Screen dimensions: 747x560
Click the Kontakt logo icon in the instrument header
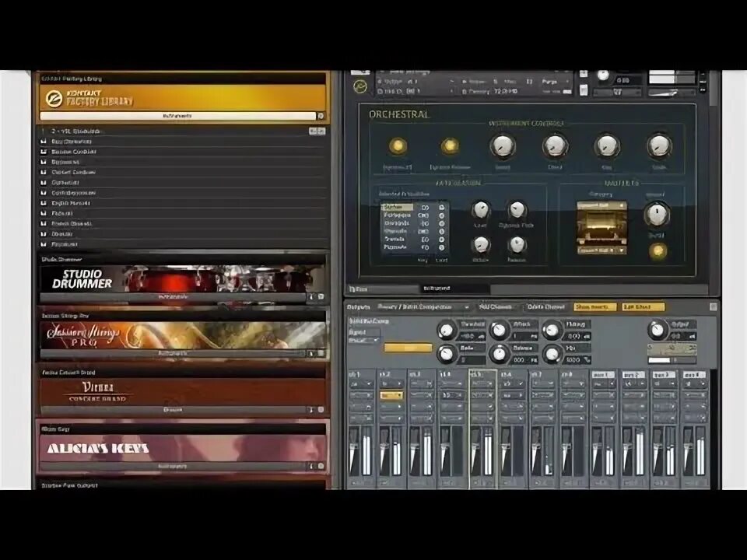tap(360, 86)
